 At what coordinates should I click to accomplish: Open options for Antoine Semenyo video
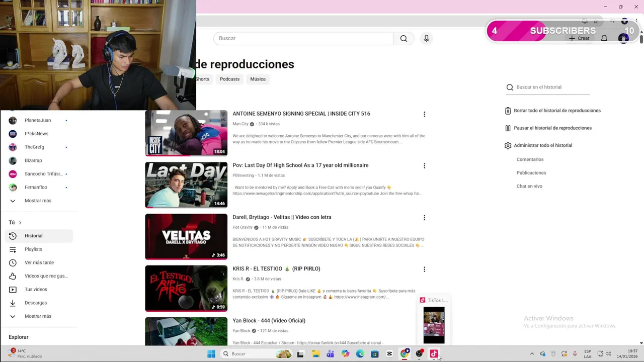pyautogui.click(x=424, y=114)
